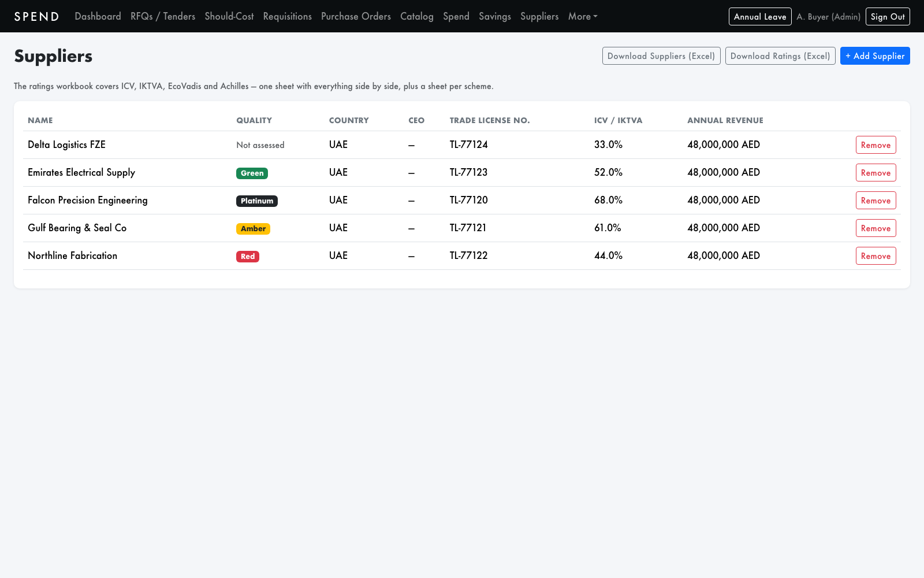Select trade license TL-77124

point(469,144)
